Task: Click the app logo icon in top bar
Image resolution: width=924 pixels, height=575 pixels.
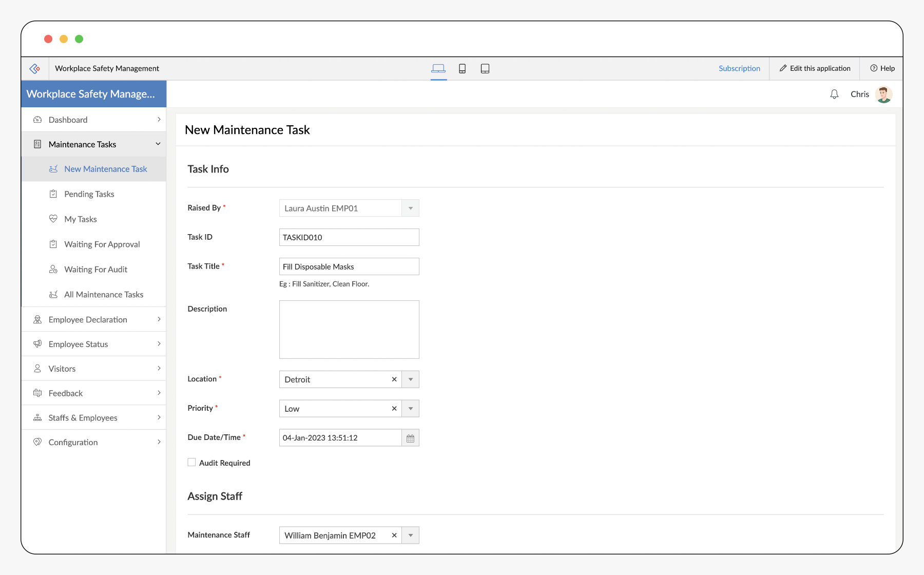Action: pyautogui.click(x=35, y=69)
